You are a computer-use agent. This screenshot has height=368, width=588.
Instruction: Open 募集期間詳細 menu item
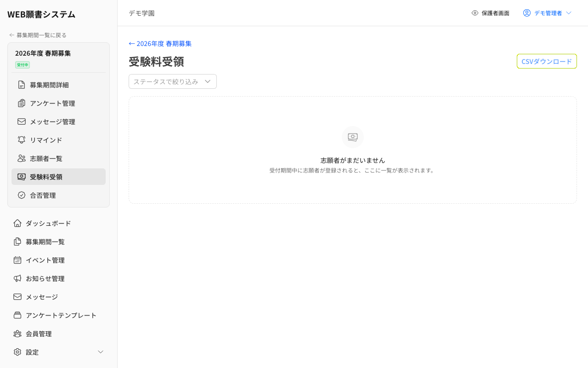coord(59,85)
